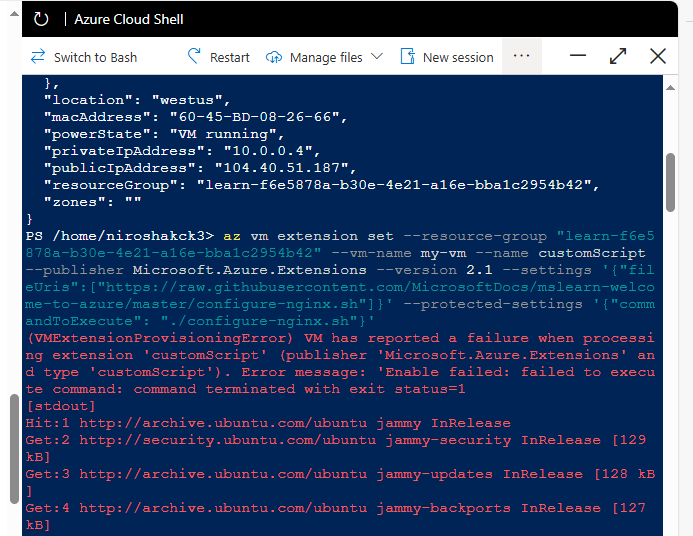Click the PS /home/niroshakck3> prompt
693x536 pixels.
pos(119,236)
